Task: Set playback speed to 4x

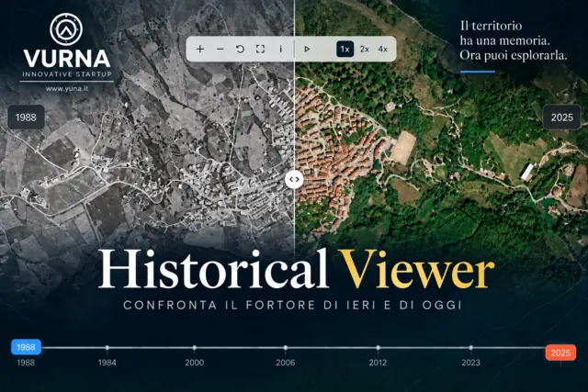Action: click(x=382, y=49)
